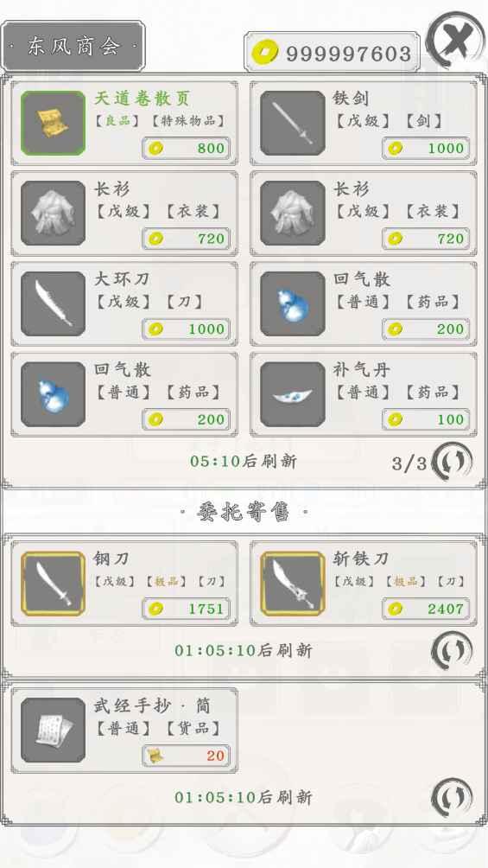This screenshot has height=868, width=488.
Task: Click the 天道卷散页 scroll icon
Action: [53, 123]
